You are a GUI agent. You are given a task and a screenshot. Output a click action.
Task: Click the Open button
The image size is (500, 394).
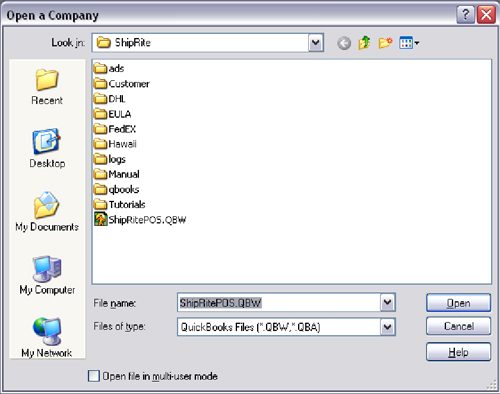point(458,303)
